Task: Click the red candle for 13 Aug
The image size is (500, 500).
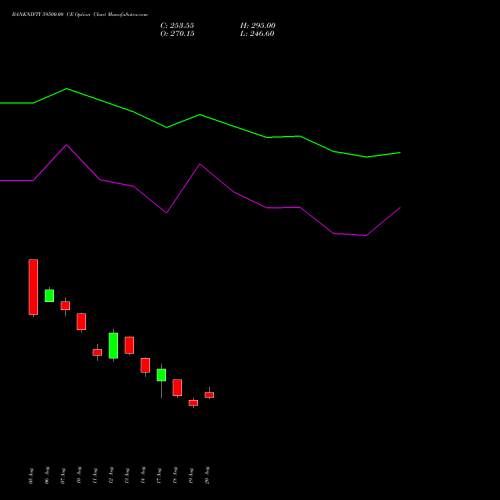Action: 129,345
